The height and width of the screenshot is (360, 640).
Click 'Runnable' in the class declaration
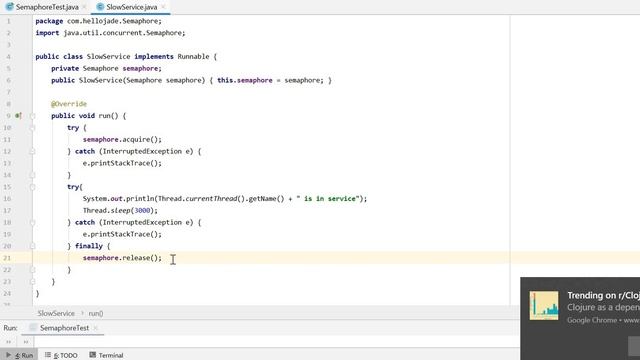(193, 57)
